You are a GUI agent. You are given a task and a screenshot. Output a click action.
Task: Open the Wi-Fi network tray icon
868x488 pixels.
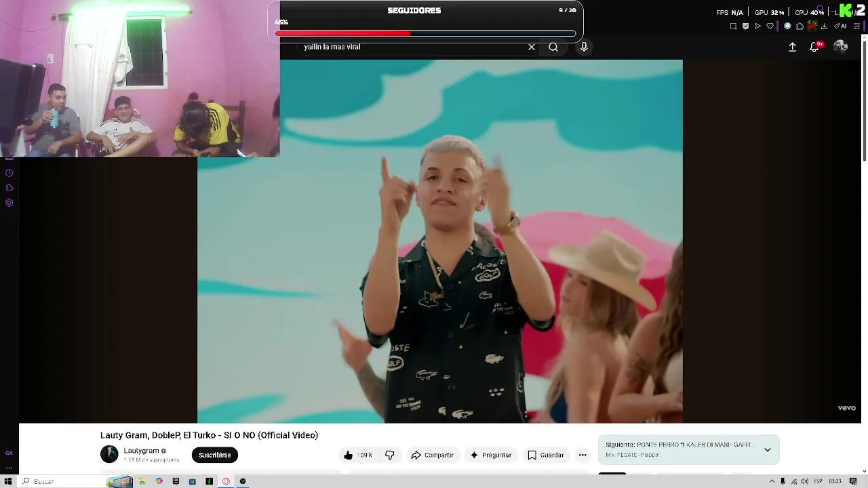793,481
